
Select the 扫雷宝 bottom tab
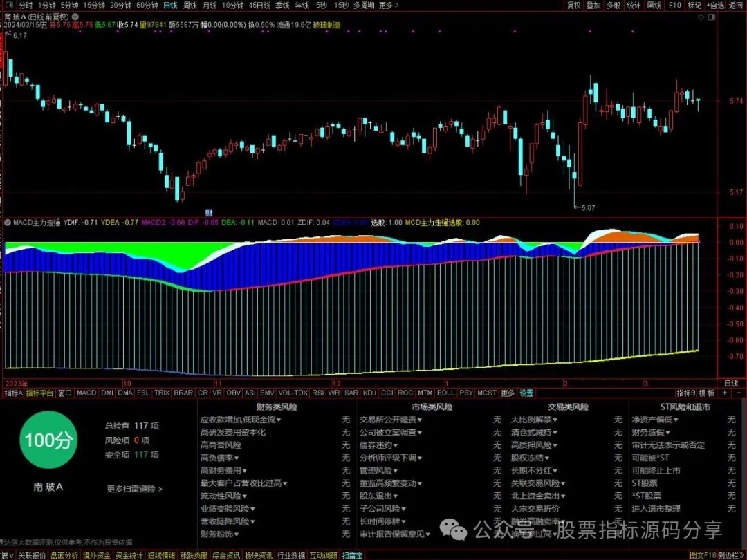tap(352, 555)
